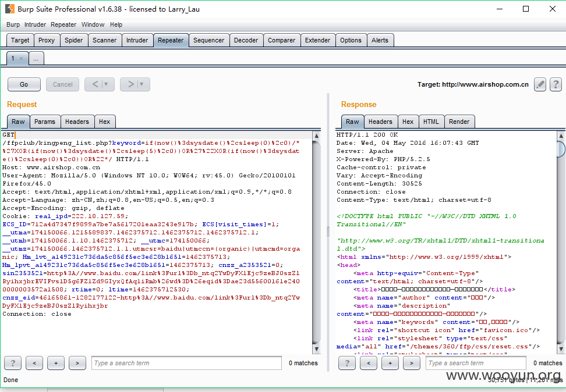Focus the request search term field
Viewport: 566px width, 392px height.
186,363
